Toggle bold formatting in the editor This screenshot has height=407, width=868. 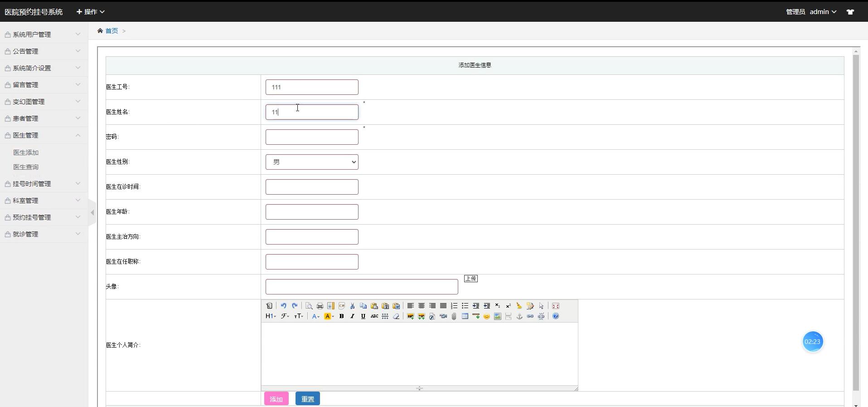(x=341, y=316)
